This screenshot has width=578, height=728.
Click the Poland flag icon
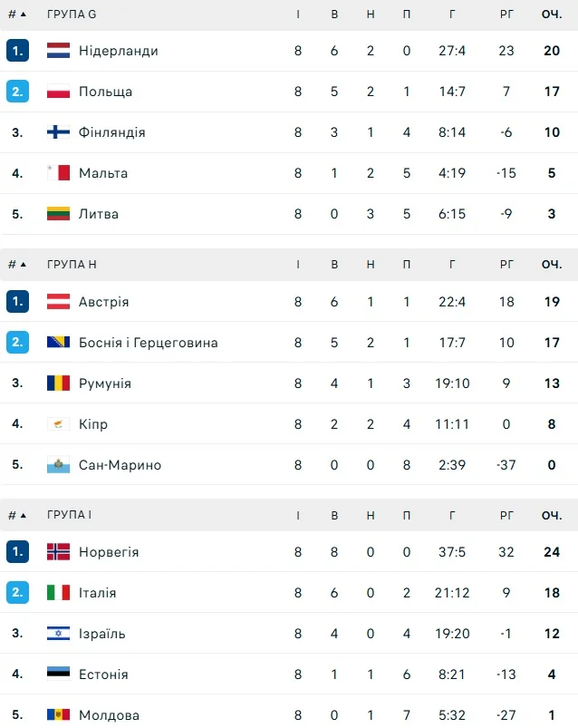tap(58, 92)
